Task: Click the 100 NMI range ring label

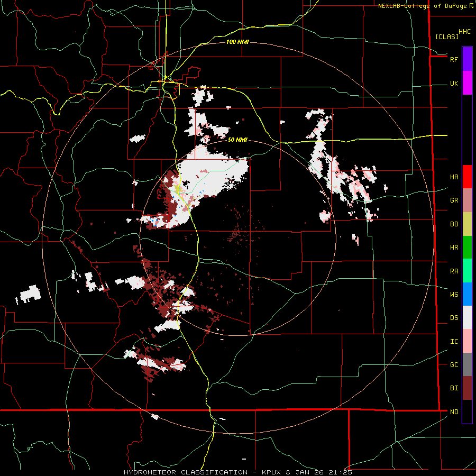Action: click(x=237, y=42)
